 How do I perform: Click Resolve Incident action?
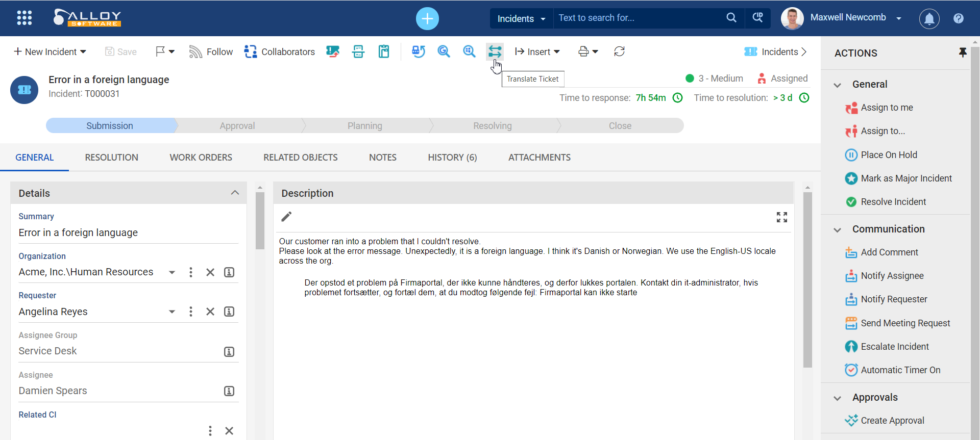pos(886,202)
